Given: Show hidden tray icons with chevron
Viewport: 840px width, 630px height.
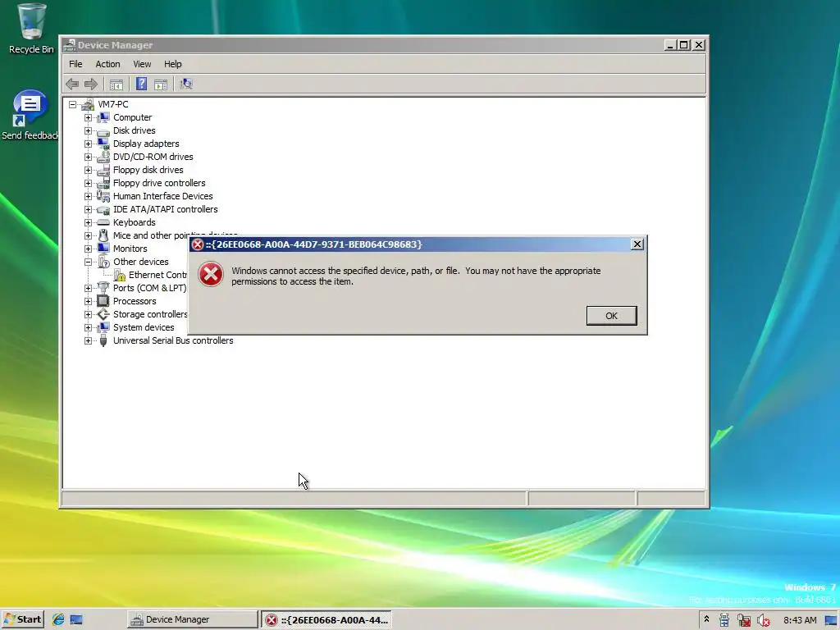Looking at the screenshot, I should pos(706,619).
